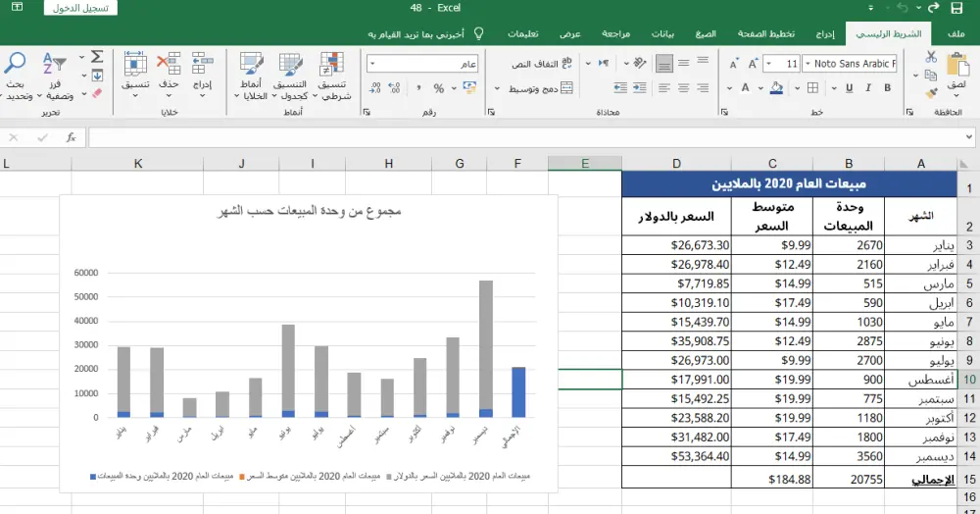Viewport: 980px width, 514px height.
Task: Click the Sign in button (تسجيل الدخول)
Action: [80, 8]
